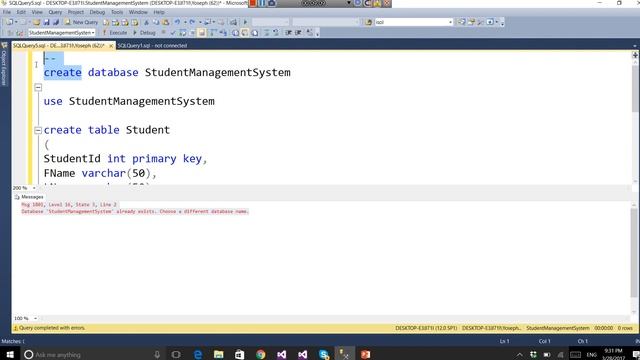
Task: Select the SQLQuery5.sql tab
Action: coord(58,46)
